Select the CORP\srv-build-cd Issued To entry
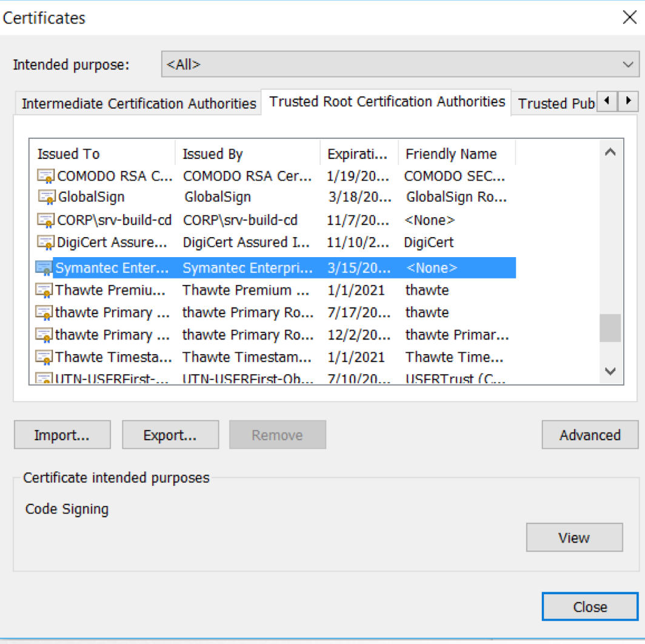 [115, 221]
